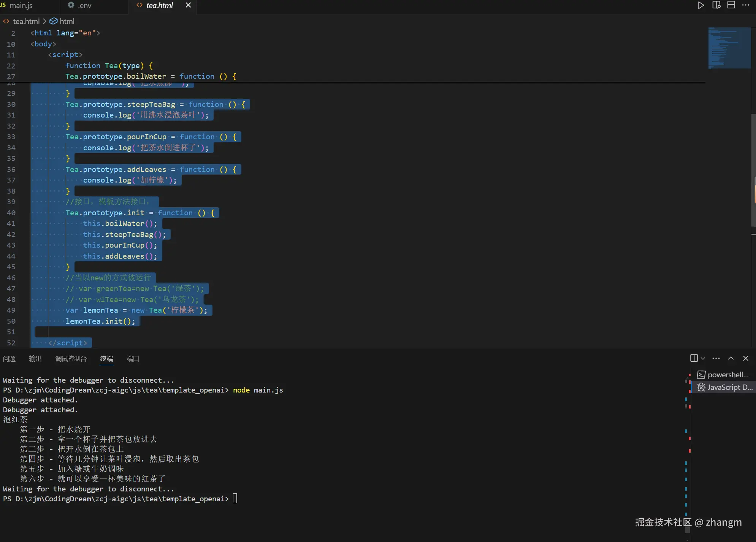Click in the terminal prompt line
Image resolution: width=756 pixels, height=542 pixels.
point(235,499)
